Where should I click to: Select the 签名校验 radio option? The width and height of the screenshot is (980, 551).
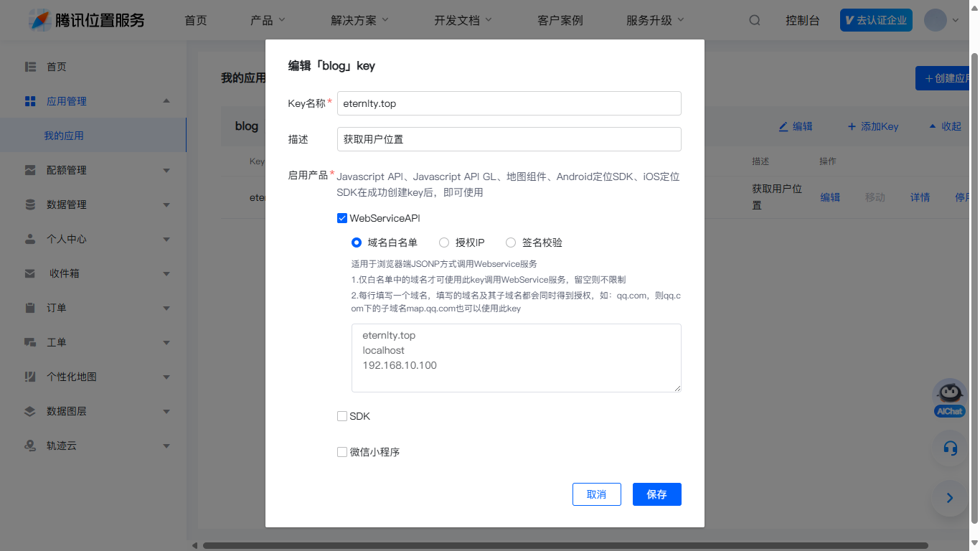point(511,242)
